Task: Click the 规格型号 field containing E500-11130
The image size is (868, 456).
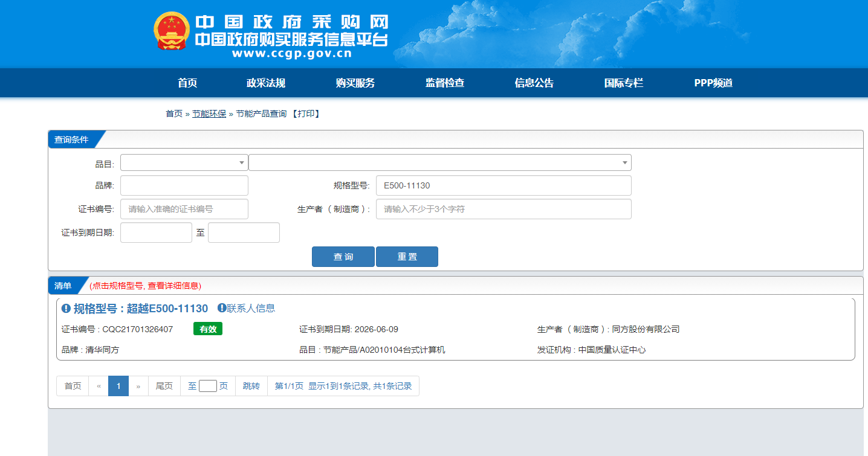Action: pos(504,185)
